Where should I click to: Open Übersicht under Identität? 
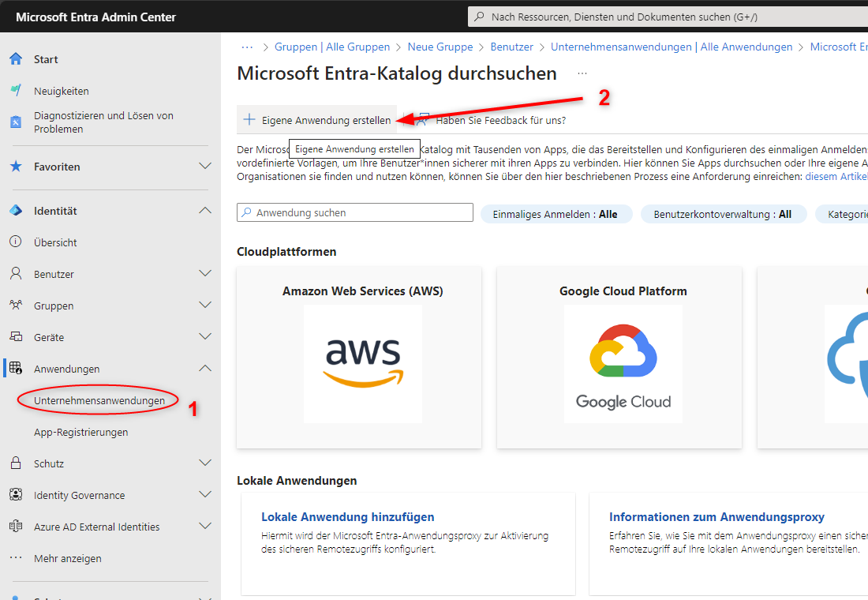click(55, 242)
